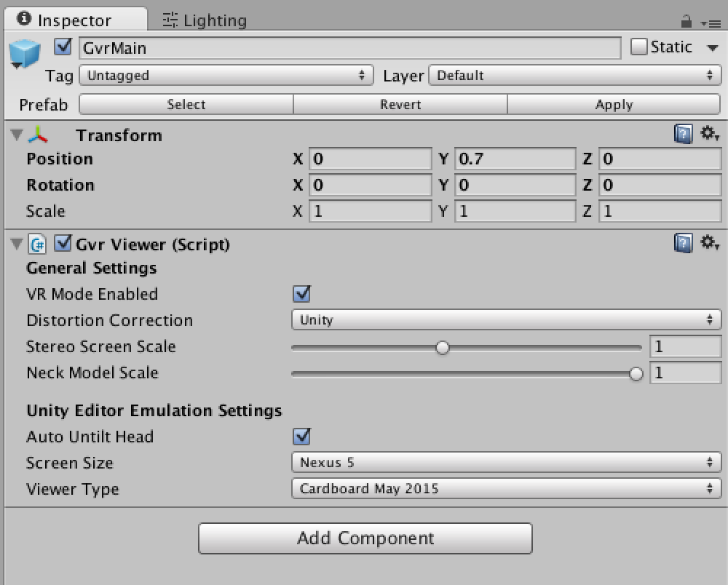Open Transform component help icon
The width and height of the screenshot is (728, 585).
coord(683,134)
